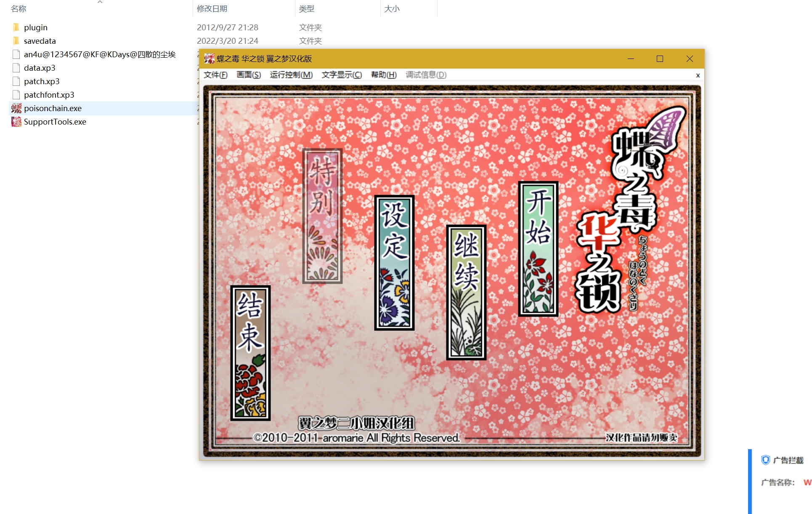The width and height of the screenshot is (812, 514).
Task: Click the 开始 start game card
Action: [538, 248]
